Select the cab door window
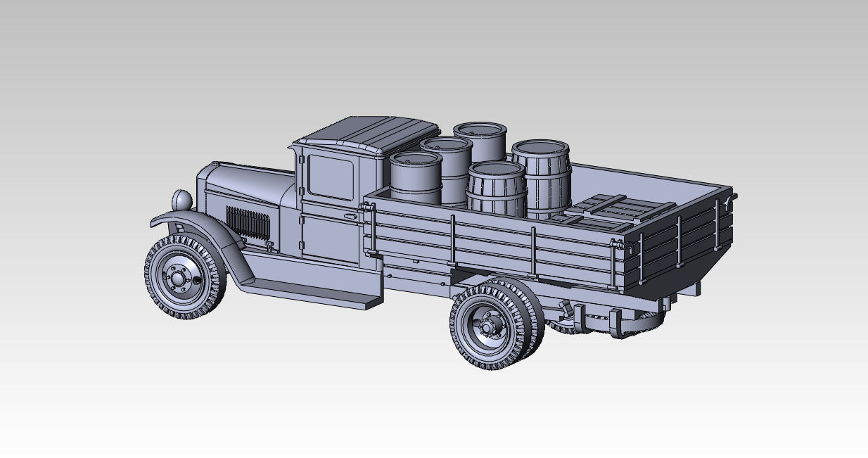 333,176
